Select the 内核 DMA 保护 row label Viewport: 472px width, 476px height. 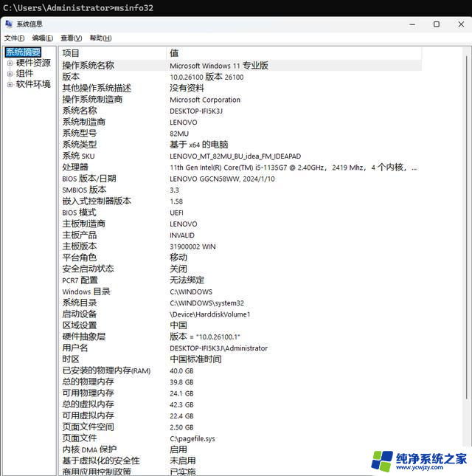click(89, 449)
